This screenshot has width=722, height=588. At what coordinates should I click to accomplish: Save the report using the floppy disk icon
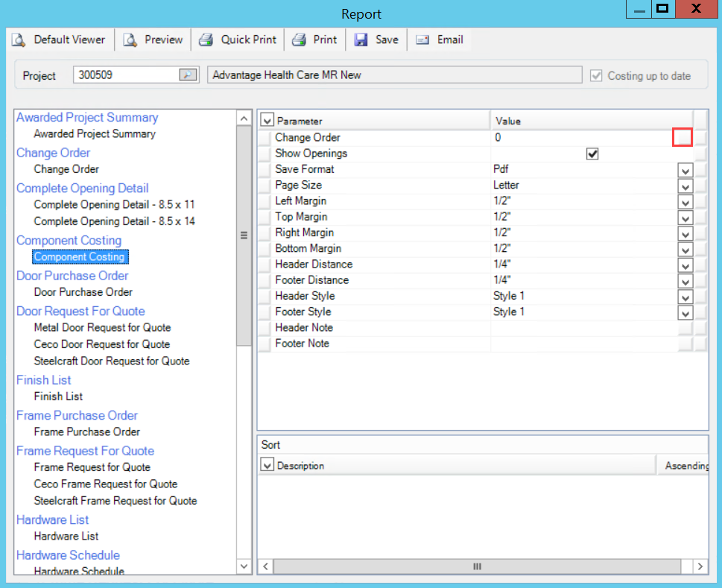click(x=361, y=40)
